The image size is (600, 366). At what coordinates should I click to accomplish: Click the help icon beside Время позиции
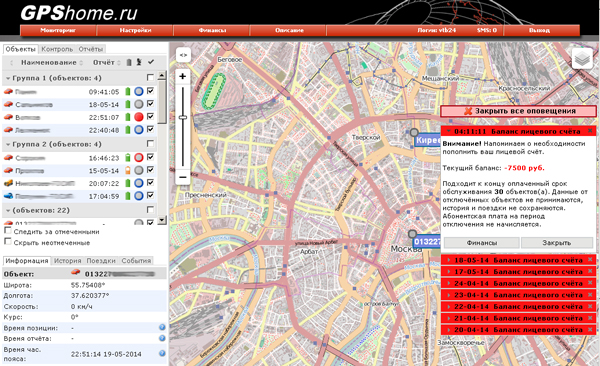coord(162,327)
